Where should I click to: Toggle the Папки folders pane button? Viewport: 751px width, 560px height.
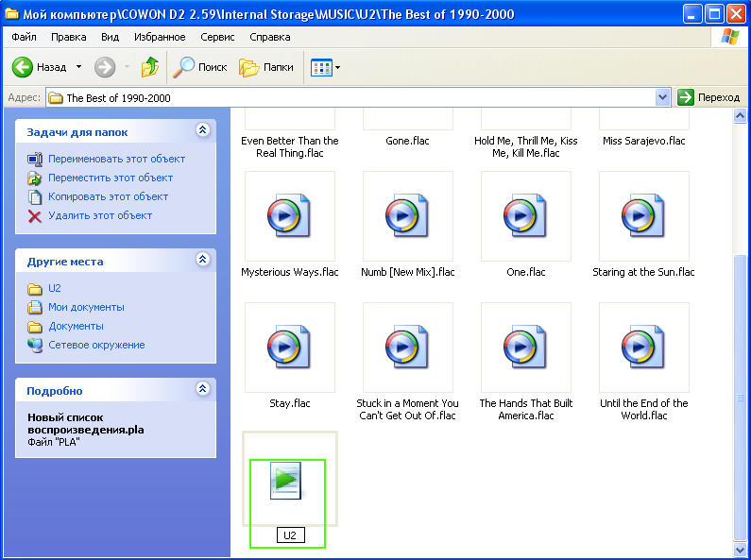[266, 67]
